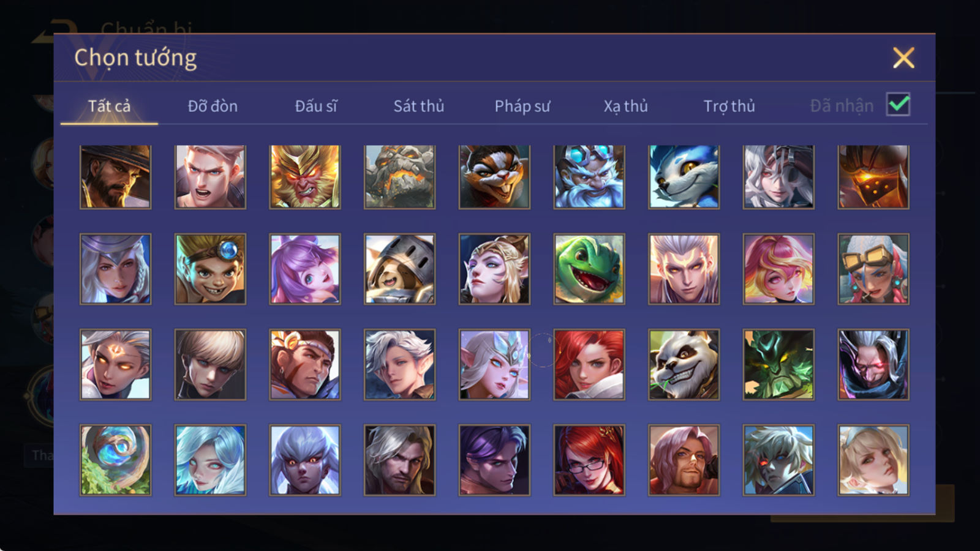Choose the rock golem hero portrait
The image size is (980, 551).
(x=400, y=177)
